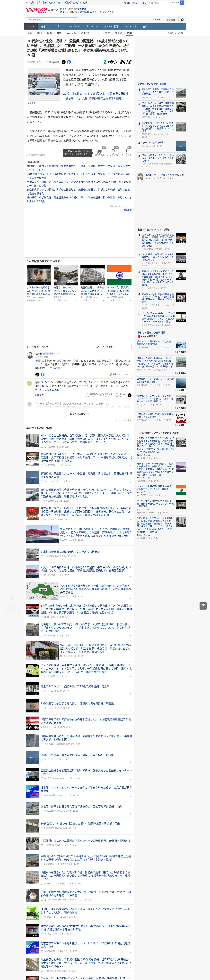The image size is (210, 980).
Task: Select the 速報 navigation tab
Action: pos(43,27)
